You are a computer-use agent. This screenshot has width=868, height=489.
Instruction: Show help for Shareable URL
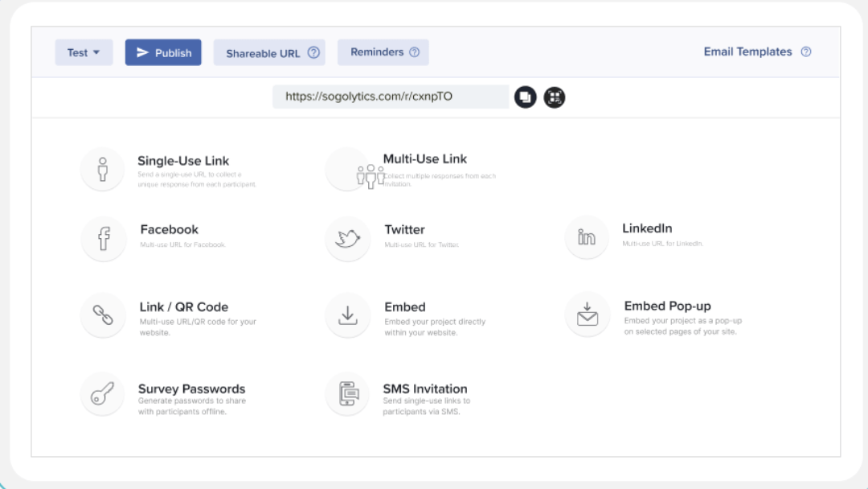coord(314,52)
